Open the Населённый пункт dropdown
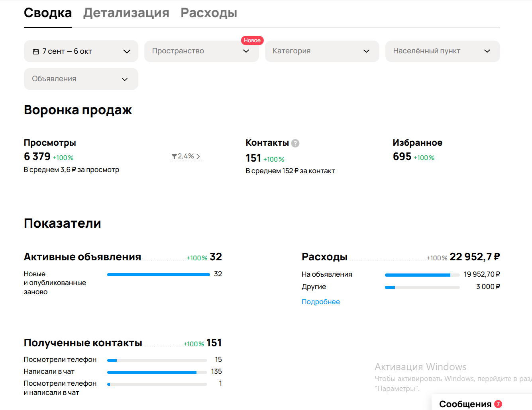 coord(442,51)
